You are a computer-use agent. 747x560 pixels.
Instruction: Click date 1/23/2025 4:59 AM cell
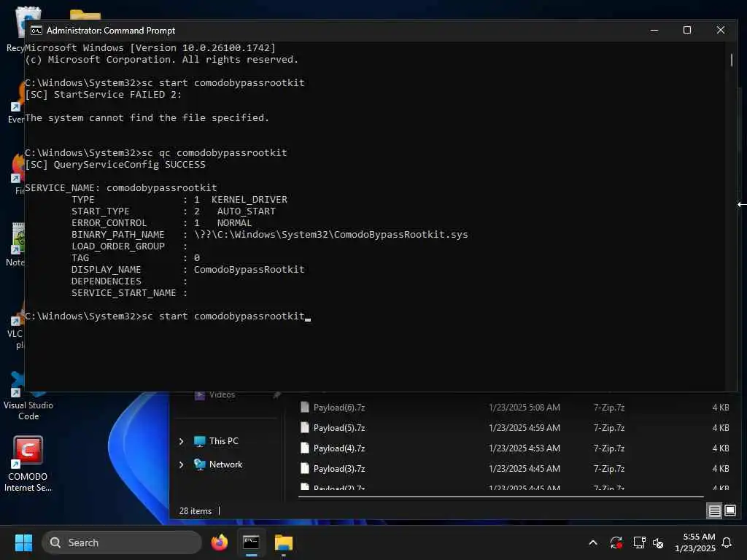[x=524, y=427]
